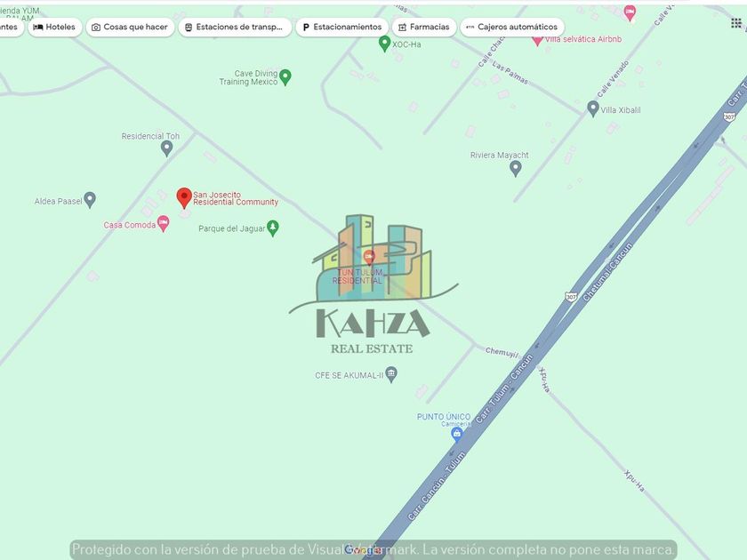This screenshot has height=560, width=747.
Task: Click the PUNTO ÚNICO label text
Action: pos(444,417)
